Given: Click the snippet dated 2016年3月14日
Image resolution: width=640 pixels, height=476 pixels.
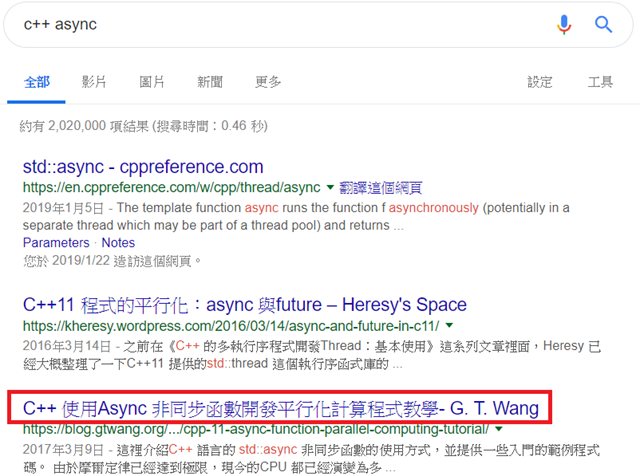Looking at the screenshot, I should [x=312, y=354].
